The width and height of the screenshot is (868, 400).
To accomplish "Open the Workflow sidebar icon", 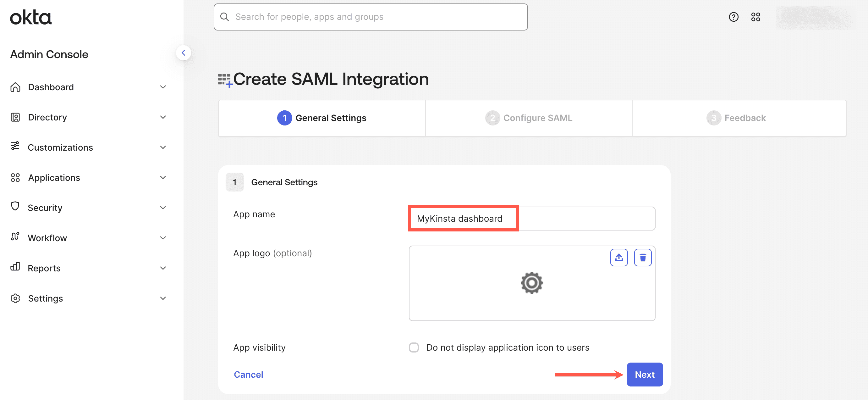I will pyautogui.click(x=15, y=237).
